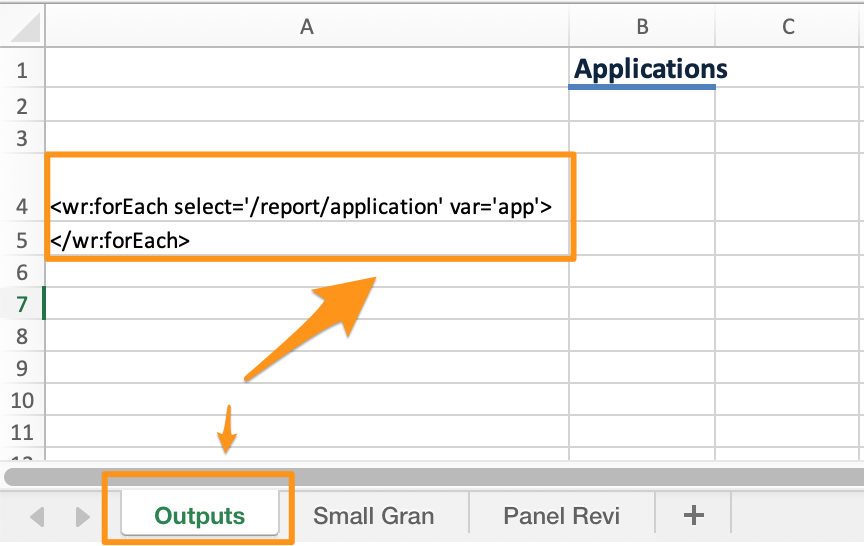
Task: Select row 10 header
Action: [x=22, y=401]
